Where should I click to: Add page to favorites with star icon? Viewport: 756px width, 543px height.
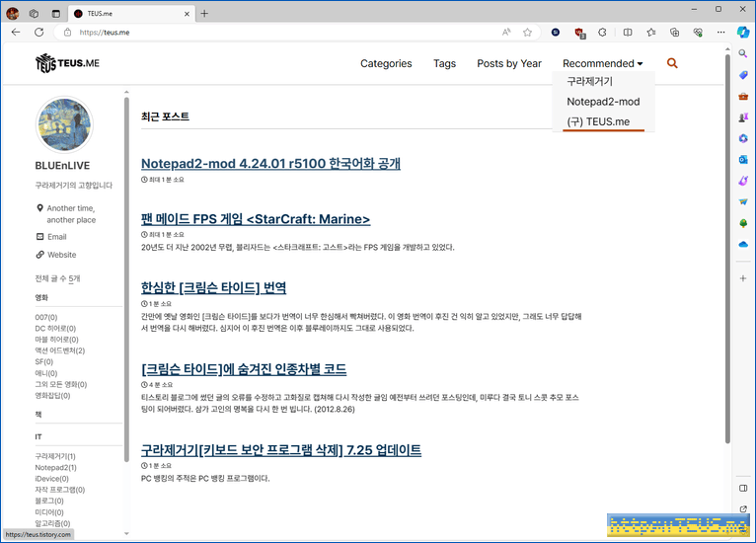pos(528,32)
